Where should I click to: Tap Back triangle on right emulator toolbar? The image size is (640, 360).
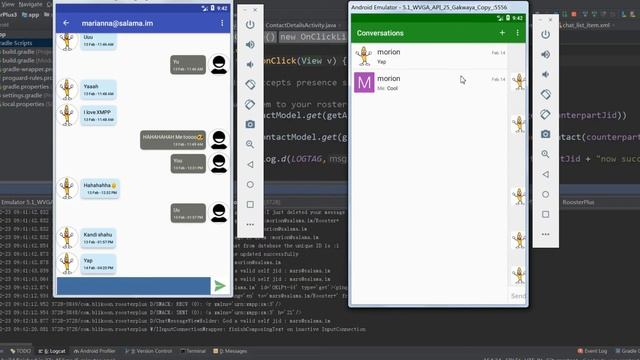(546, 174)
